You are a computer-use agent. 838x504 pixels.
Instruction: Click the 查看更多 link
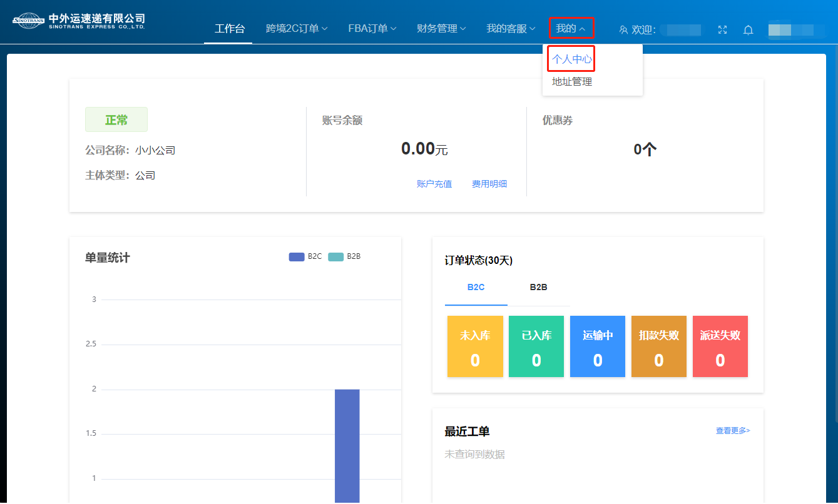point(733,431)
